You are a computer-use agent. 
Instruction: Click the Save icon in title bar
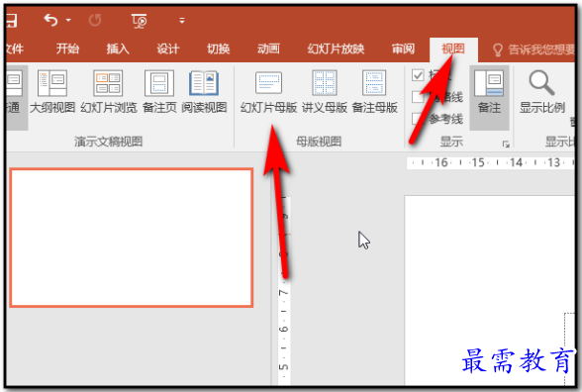point(12,20)
